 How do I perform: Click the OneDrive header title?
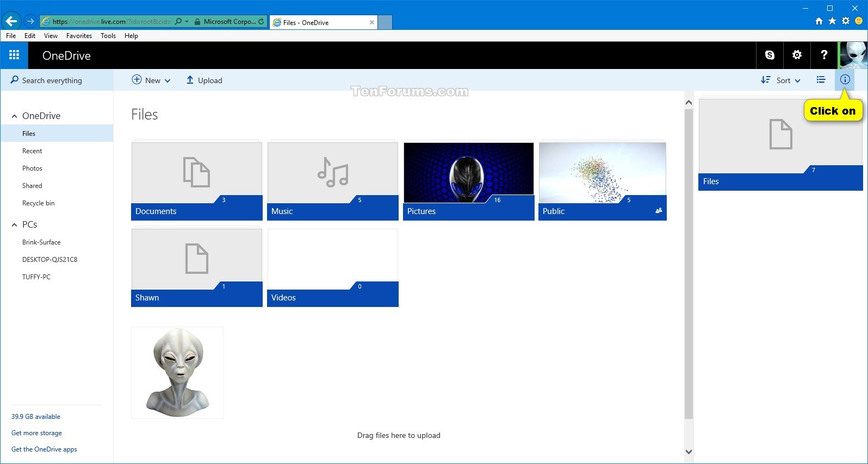coord(66,55)
